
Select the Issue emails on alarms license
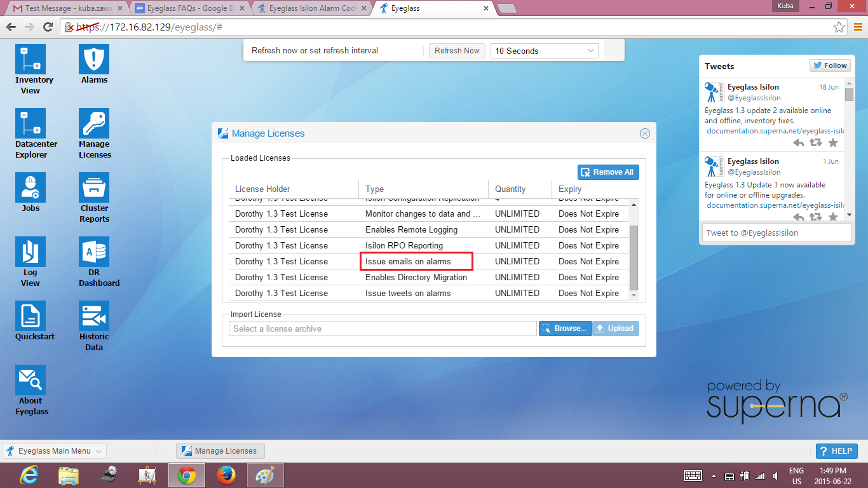pos(428,261)
